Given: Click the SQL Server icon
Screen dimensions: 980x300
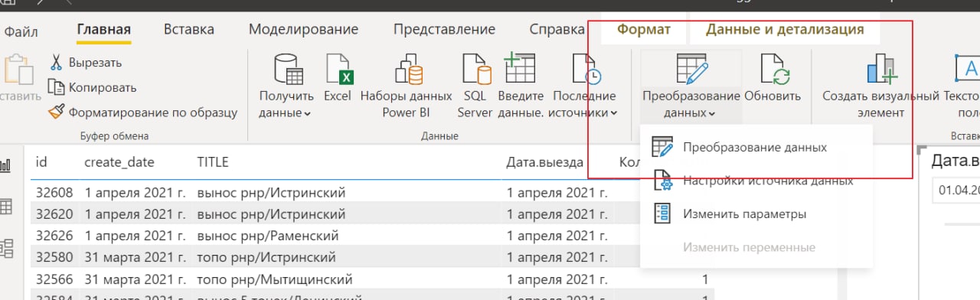Looking at the screenshot, I should click(475, 70).
